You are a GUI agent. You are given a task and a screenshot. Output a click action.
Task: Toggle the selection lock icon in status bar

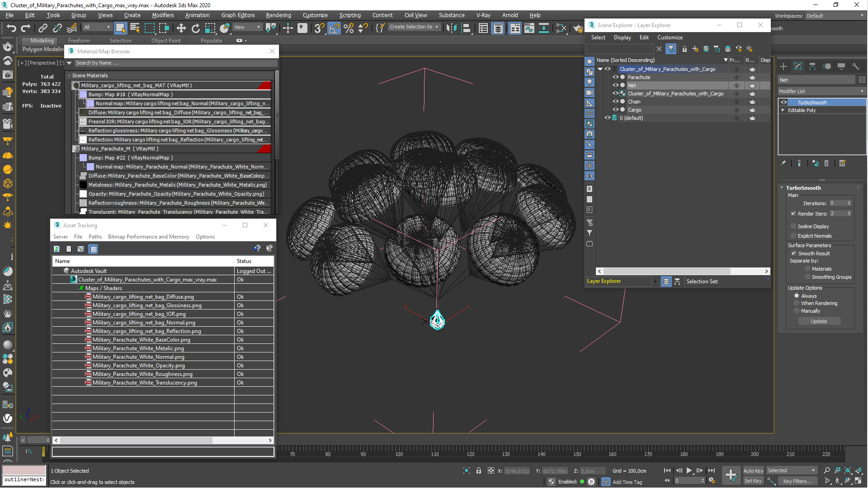point(479,471)
